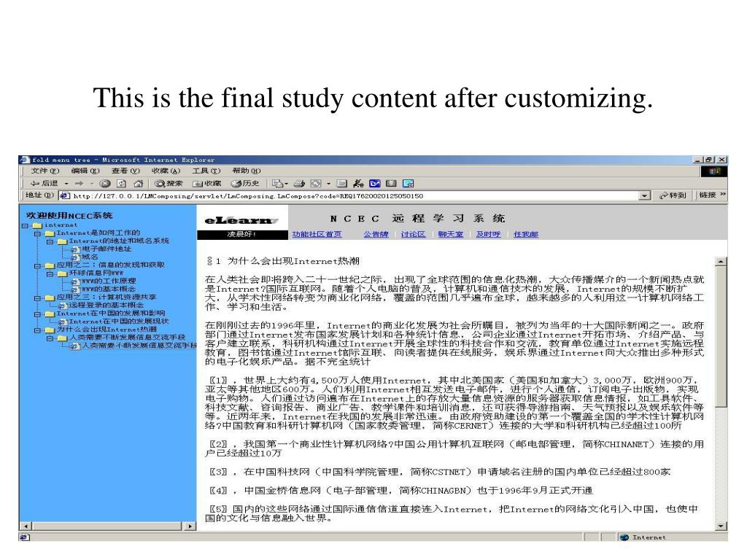Click the page icon beside 'Internet在中国的发展现状'
747x560 pixels.
coord(63,322)
